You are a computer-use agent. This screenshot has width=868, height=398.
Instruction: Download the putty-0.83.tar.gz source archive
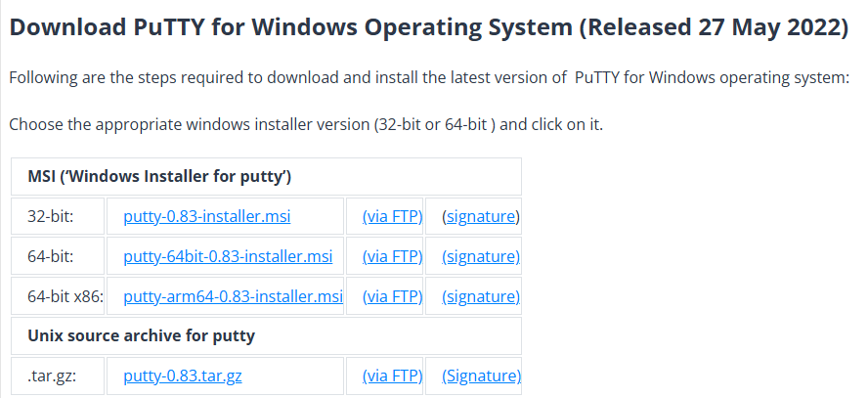point(183,376)
